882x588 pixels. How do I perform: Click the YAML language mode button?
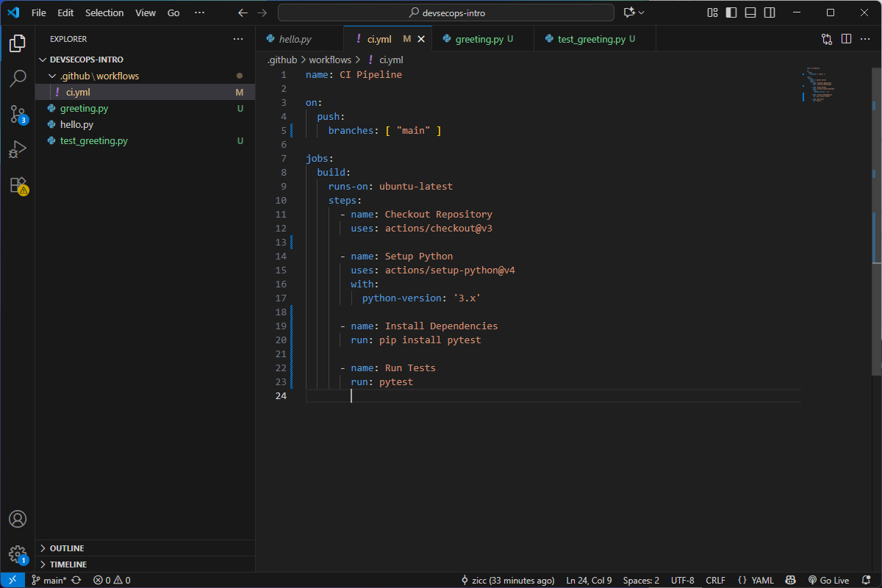pos(756,580)
